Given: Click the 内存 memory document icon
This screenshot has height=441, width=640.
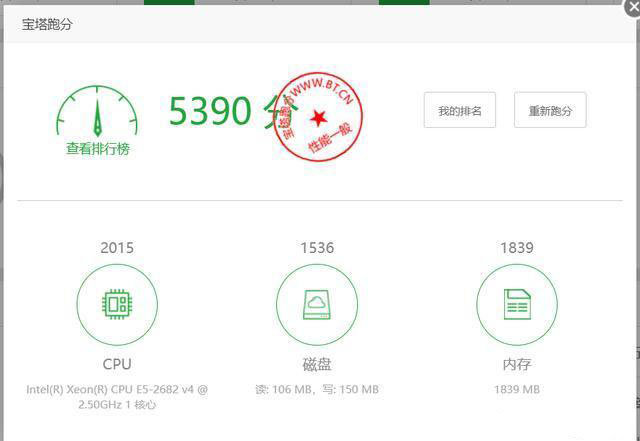Looking at the screenshot, I should 517,304.
